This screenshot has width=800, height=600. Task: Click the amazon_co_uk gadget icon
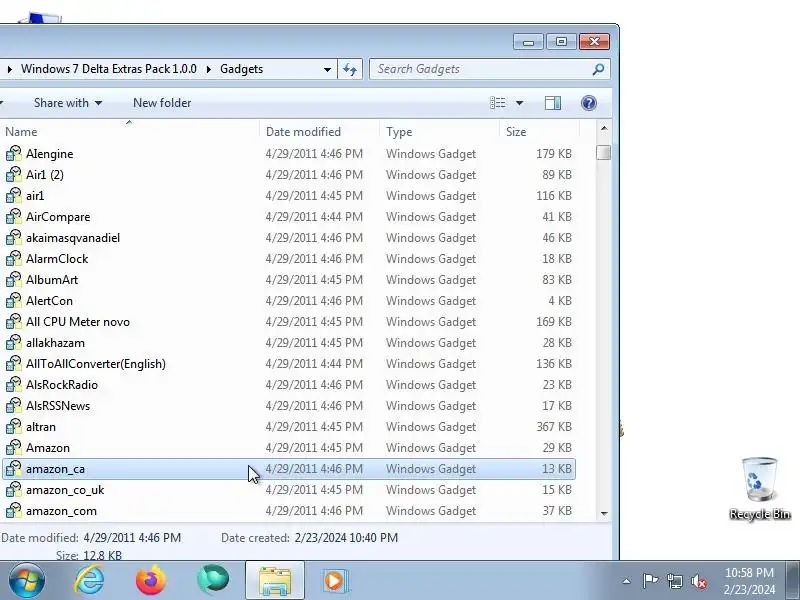[14, 490]
